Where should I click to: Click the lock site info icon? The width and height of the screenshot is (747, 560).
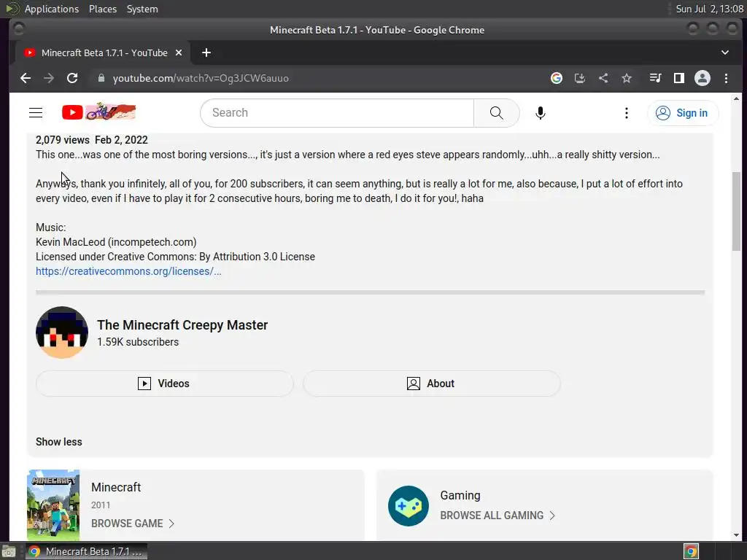101,78
